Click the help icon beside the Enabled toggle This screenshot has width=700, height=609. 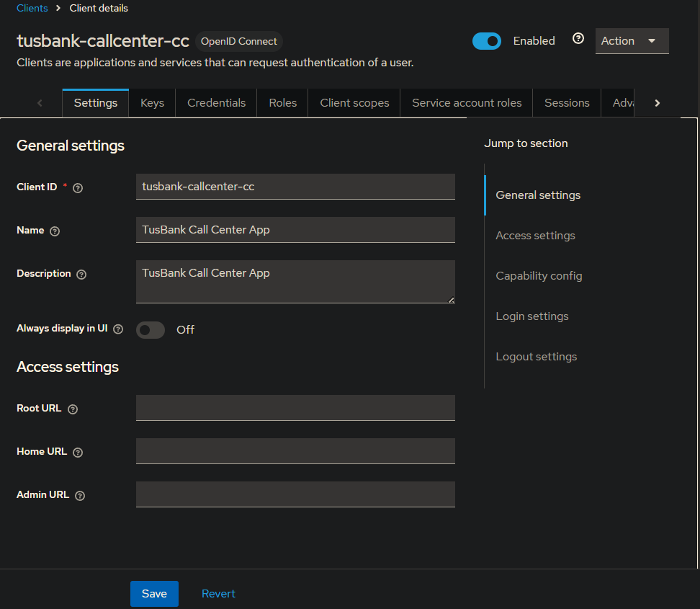point(578,39)
